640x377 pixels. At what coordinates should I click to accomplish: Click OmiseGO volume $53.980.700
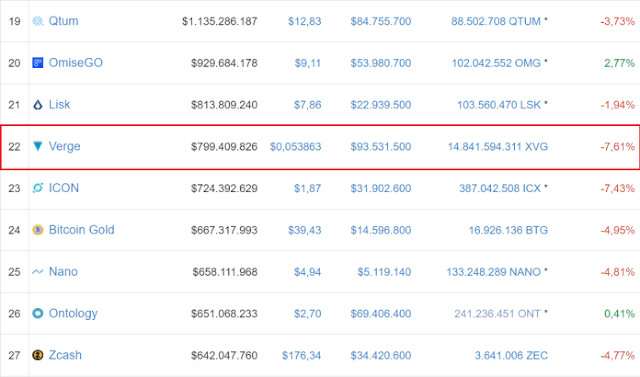pyautogui.click(x=381, y=63)
